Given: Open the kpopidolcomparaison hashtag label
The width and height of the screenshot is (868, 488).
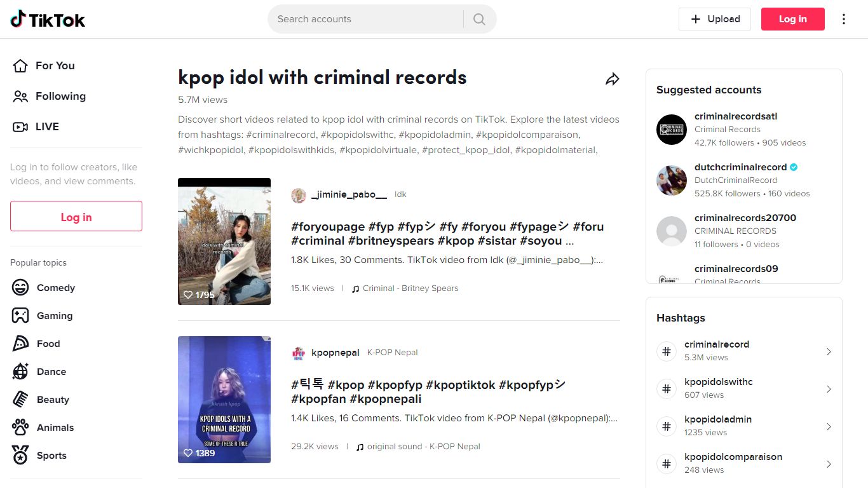Looking at the screenshot, I should click(733, 457).
